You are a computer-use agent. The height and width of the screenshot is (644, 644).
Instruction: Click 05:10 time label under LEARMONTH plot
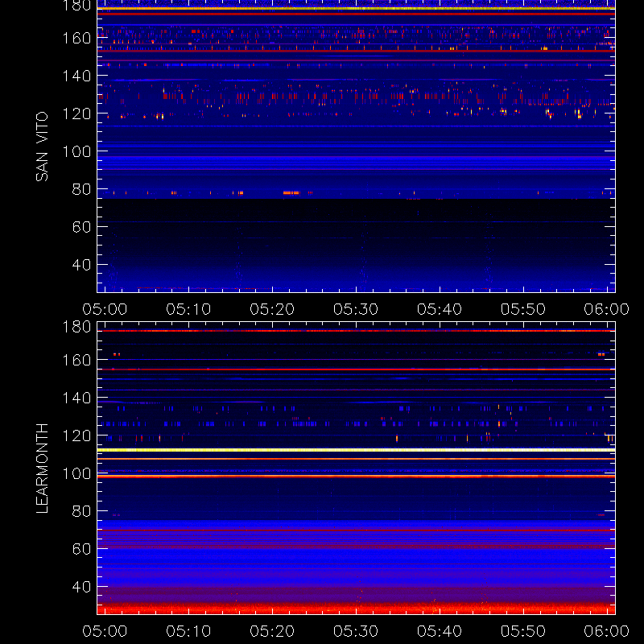188,631
